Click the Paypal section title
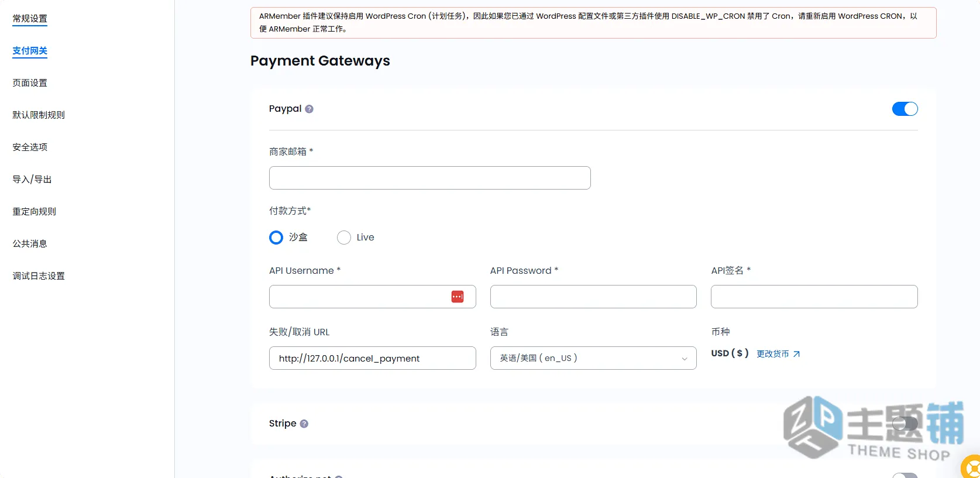 pos(286,109)
